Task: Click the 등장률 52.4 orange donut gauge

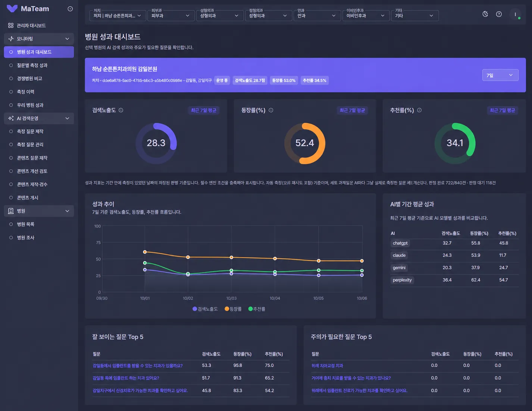Action: pyautogui.click(x=305, y=143)
